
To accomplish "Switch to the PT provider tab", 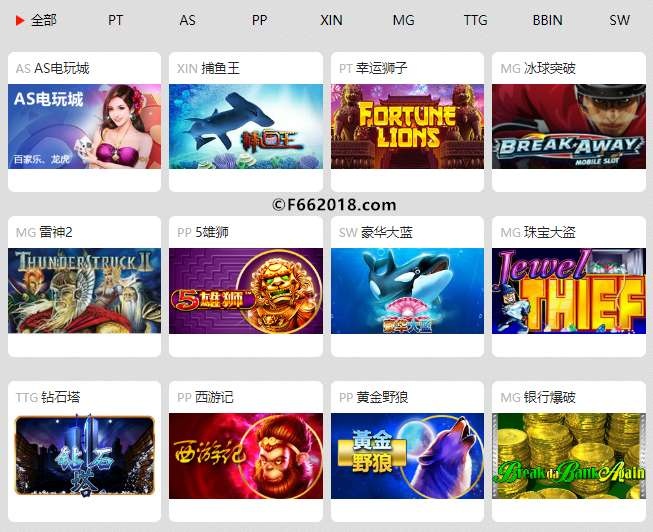I will 115,20.
